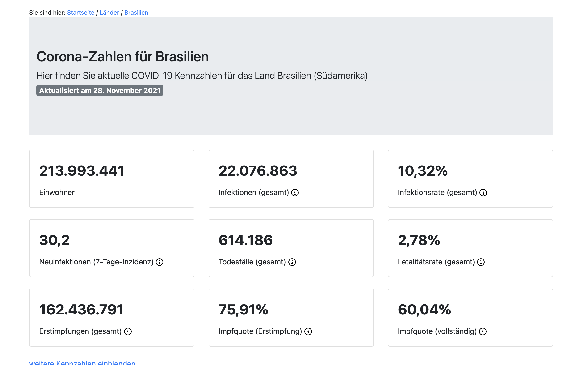Click info icon beside Erstimpfungen (gesamt)
This screenshot has width=588, height=365.
[x=128, y=331]
